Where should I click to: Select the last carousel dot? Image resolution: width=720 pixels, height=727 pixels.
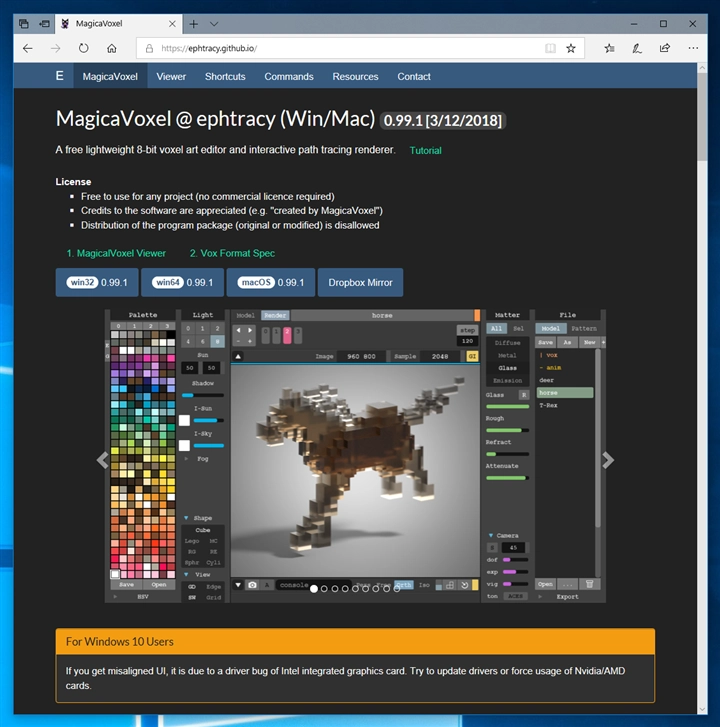click(397, 589)
